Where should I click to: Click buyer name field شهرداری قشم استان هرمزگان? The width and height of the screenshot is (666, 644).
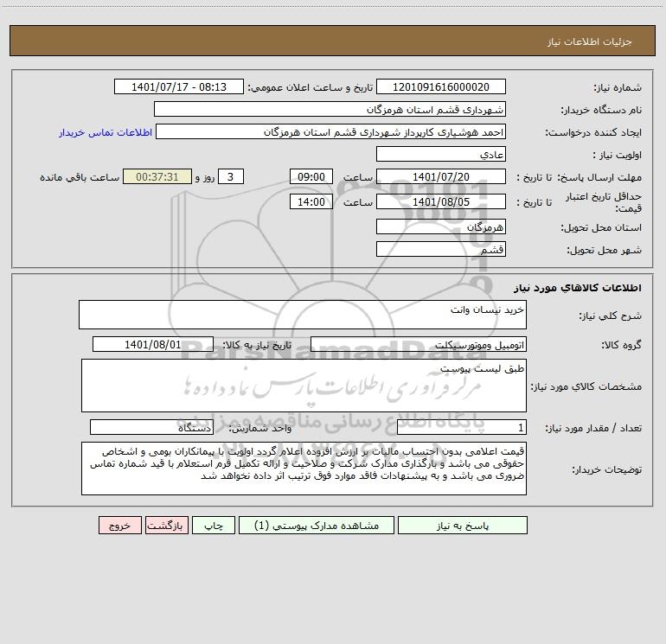[330, 109]
